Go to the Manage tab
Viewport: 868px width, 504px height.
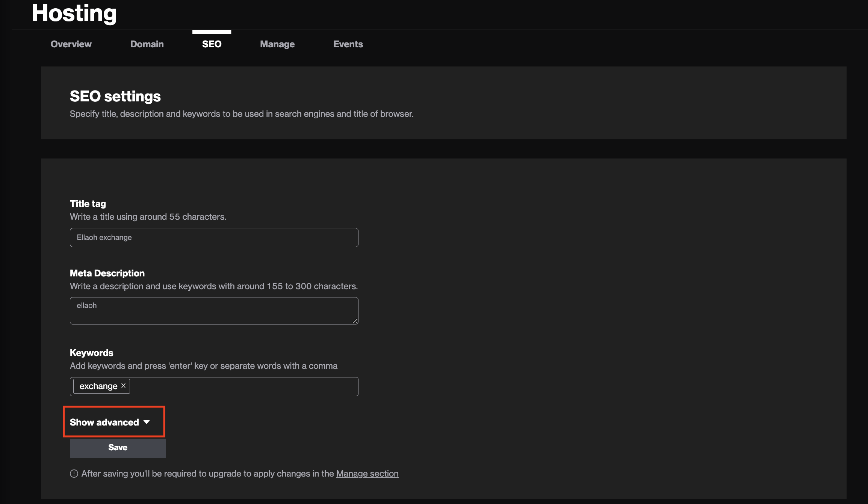[277, 44]
